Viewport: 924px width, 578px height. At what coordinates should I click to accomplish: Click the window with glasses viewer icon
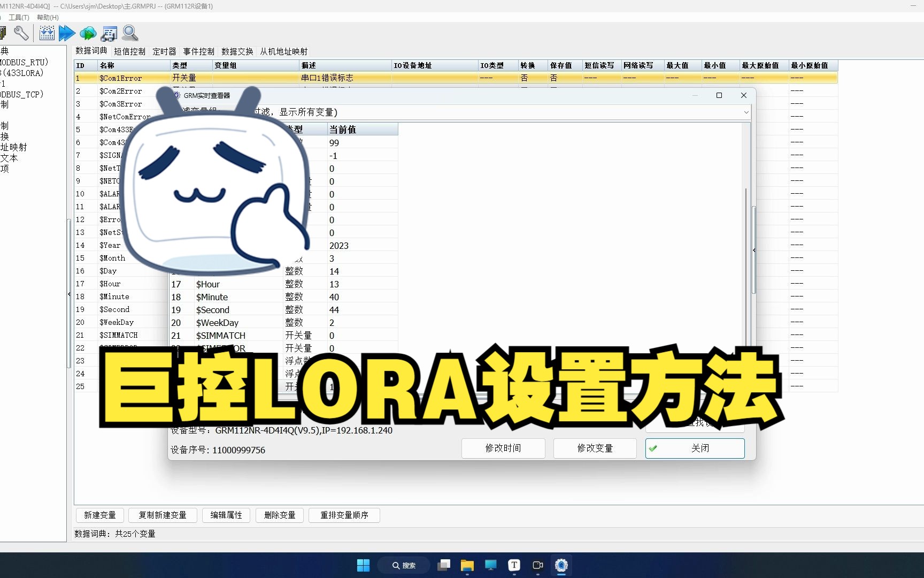(x=109, y=33)
